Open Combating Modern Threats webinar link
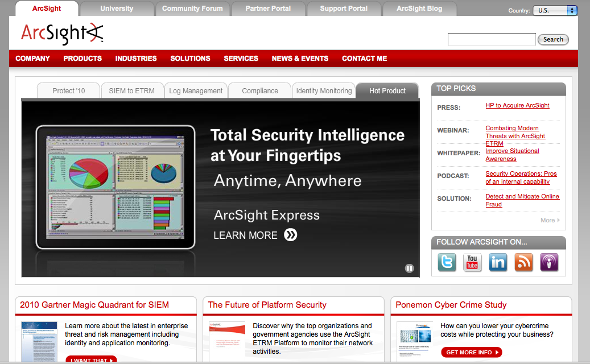The image size is (590, 364). click(x=515, y=136)
